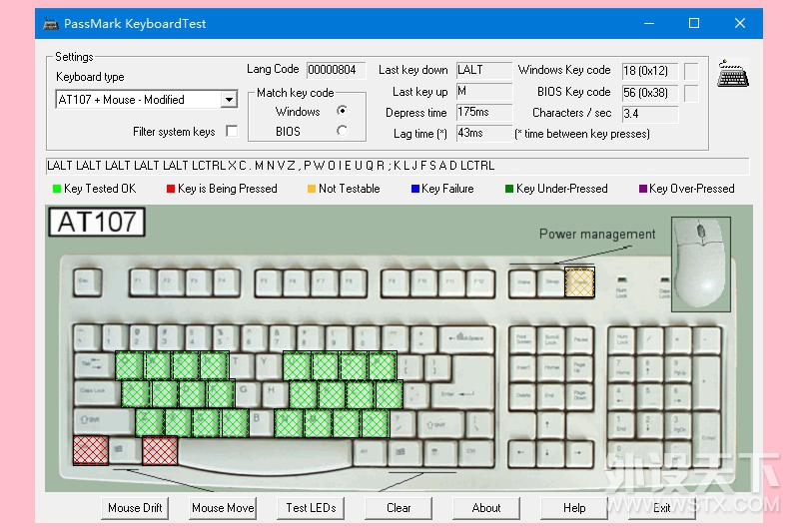Viewport: 799px width, 532px height.
Task: Click the F12 key on keyboard image
Action: (480, 283)
